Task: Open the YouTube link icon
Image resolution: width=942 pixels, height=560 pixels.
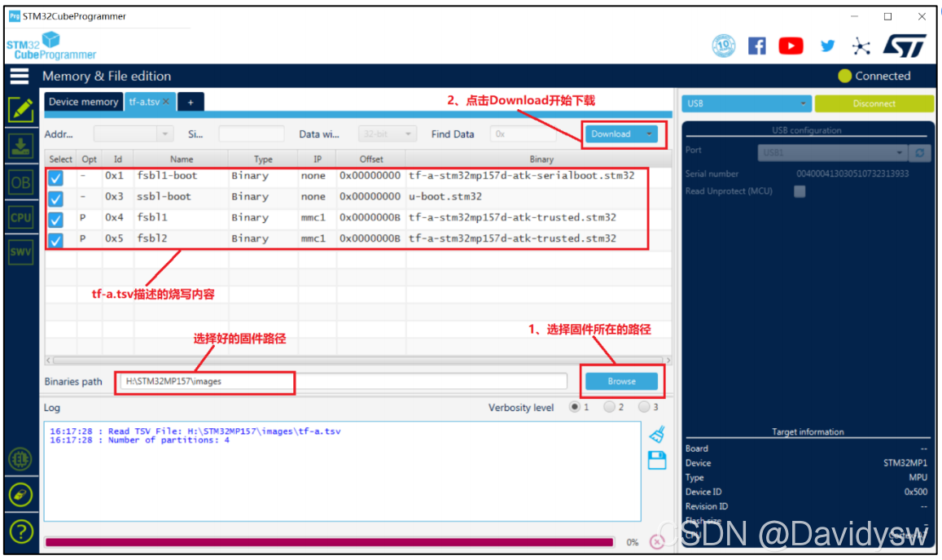Action: click(791, 46)
